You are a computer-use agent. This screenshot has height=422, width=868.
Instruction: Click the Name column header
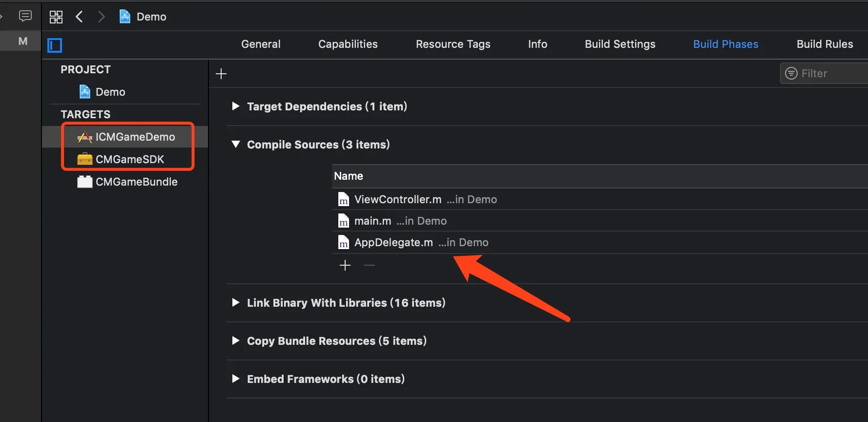[x=600, y=176]
